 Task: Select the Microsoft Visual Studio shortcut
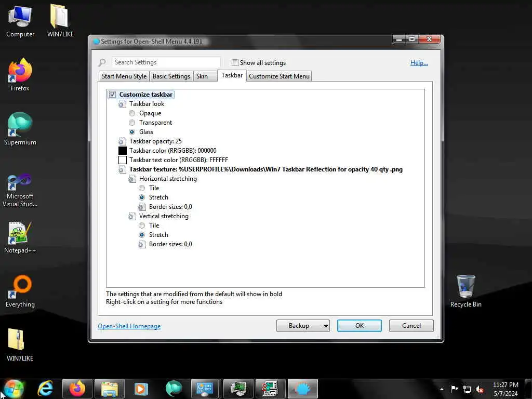click(x=20, y=190)
